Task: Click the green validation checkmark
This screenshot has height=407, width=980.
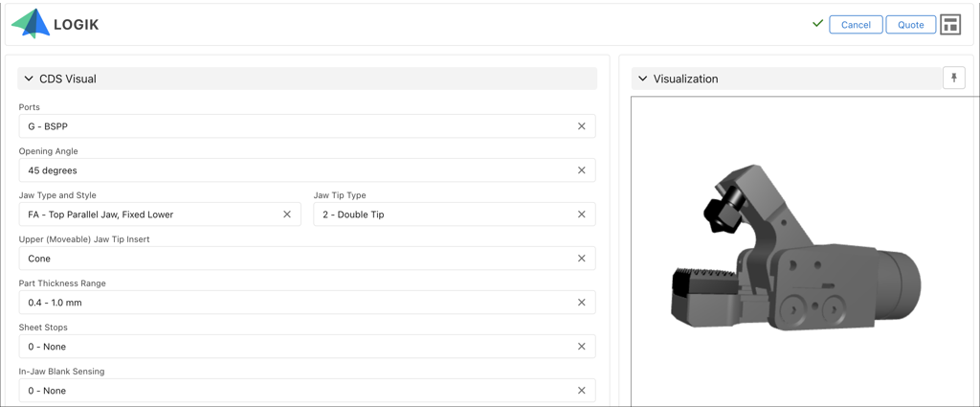Action: point(817,24)
